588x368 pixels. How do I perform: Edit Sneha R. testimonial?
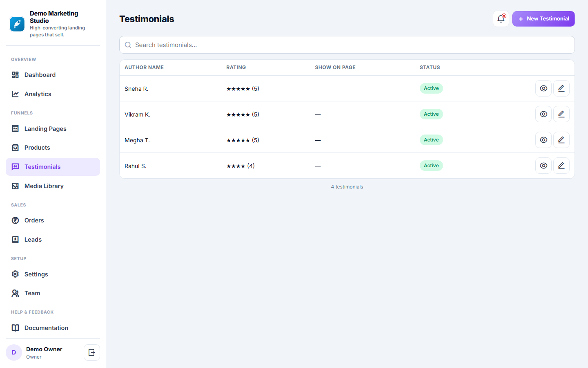[561, 88]
